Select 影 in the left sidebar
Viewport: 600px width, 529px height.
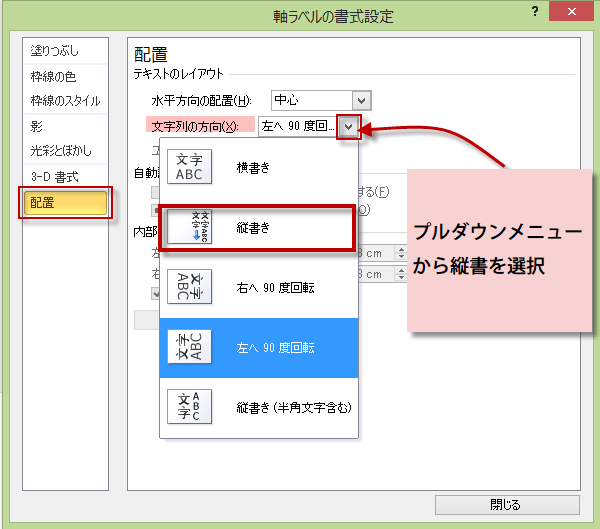click(36, 127)
